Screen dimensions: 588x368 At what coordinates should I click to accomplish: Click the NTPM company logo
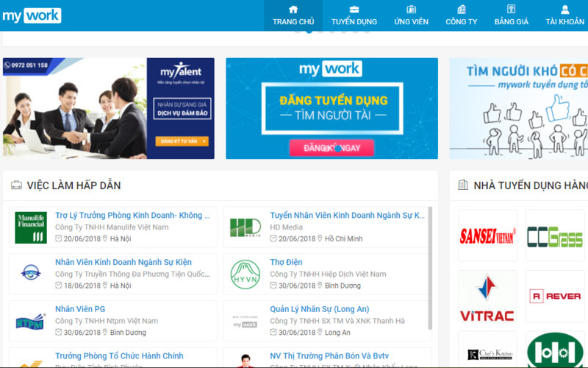[x=31, y=322]
